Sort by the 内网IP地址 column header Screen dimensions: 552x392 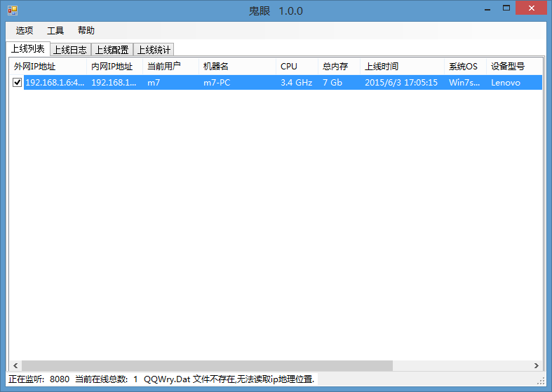[x=115, y=67]
